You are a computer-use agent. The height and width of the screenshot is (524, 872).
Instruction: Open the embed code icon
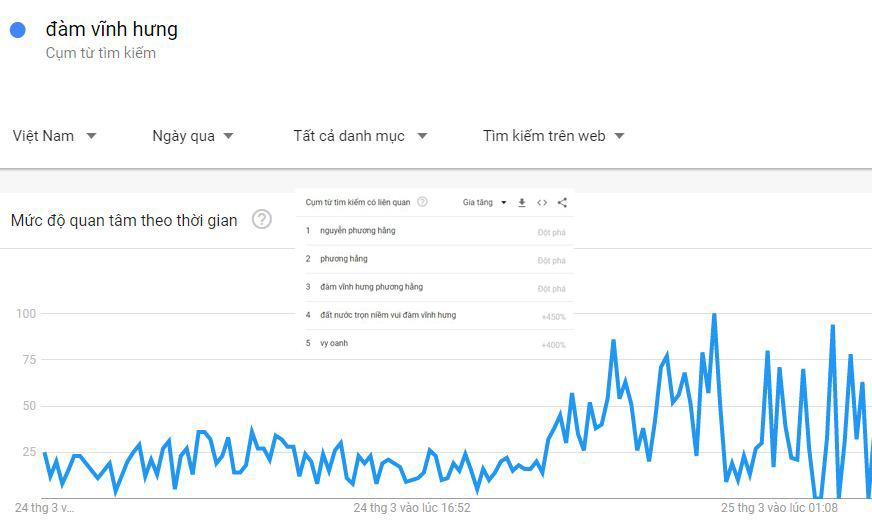point(542,202)
